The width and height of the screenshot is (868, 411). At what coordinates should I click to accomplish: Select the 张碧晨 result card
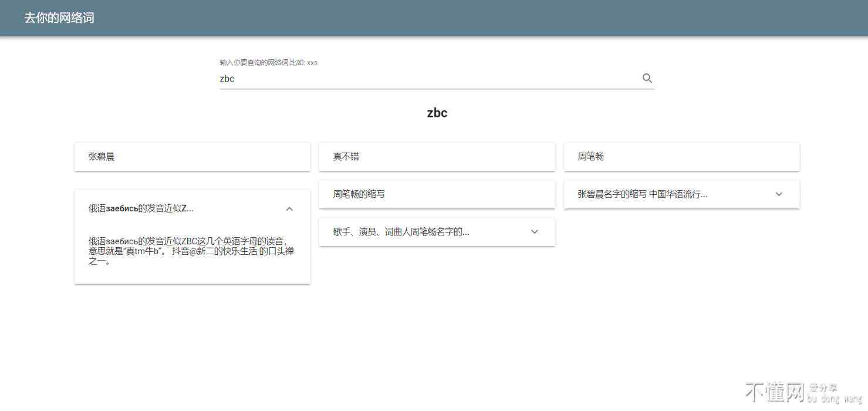[192, 157]
